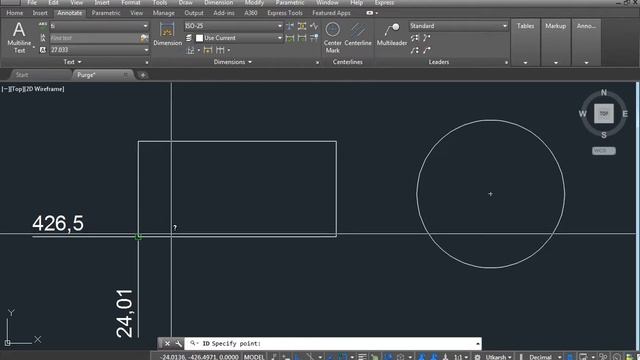
Task: Switch to the Home ribbon tab
Action: click(15, 13)
